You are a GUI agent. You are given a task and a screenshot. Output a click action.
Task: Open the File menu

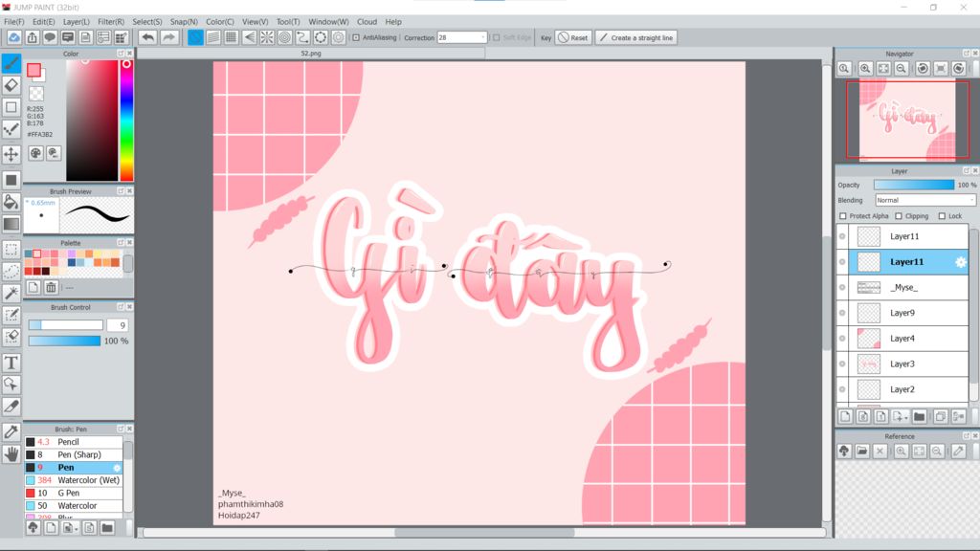pyautogui.click(x=13, y=21)
